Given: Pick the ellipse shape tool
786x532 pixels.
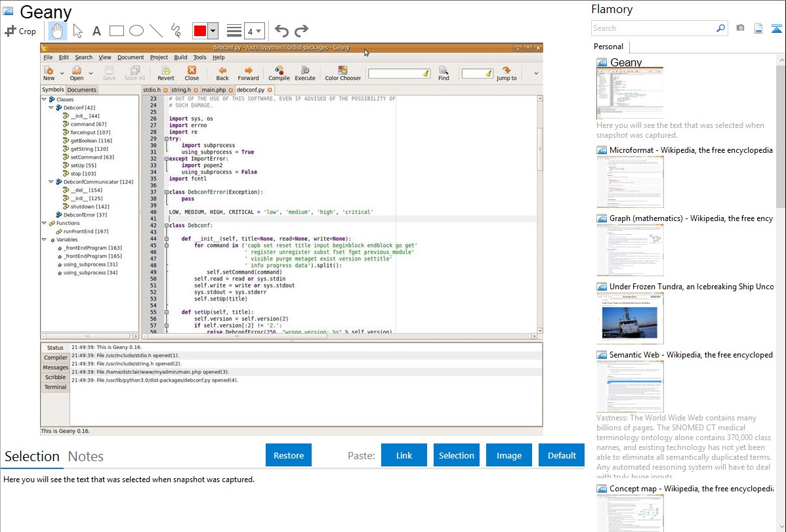Looking at the screenshot, I should pyautogui.click(x=136, y=31).
